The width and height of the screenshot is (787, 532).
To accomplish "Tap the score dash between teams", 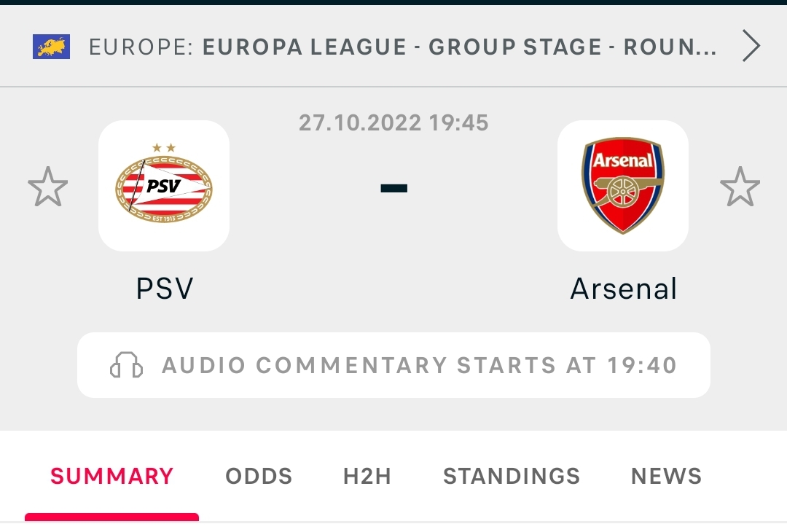I will point(393,187).
